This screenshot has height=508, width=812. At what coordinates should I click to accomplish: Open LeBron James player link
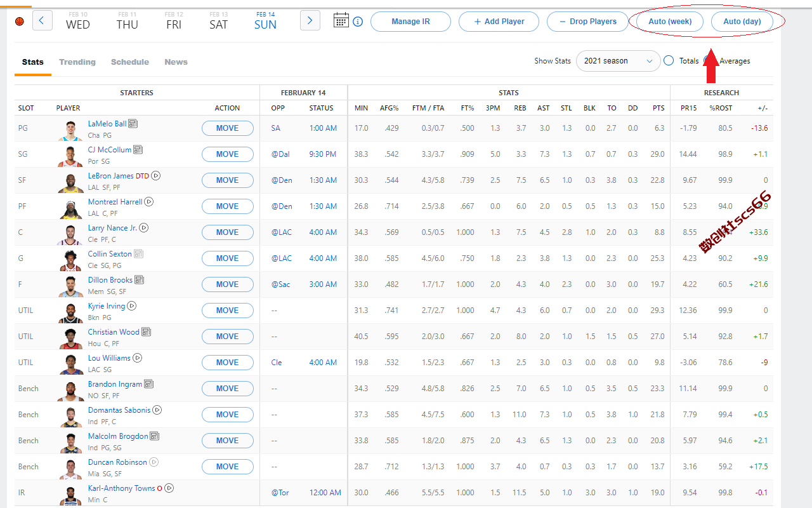[x=110, y=176]
